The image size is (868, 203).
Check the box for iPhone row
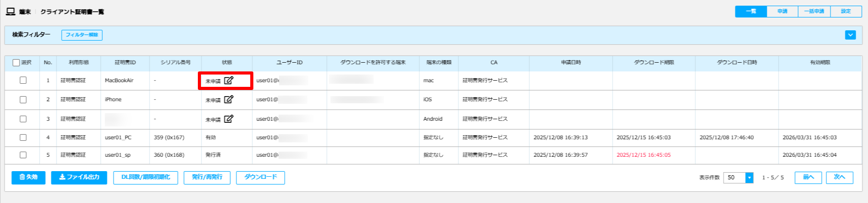point(23,100)
